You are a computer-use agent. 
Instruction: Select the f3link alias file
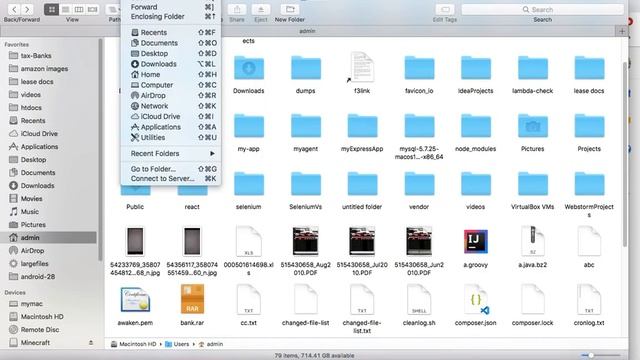362,67
